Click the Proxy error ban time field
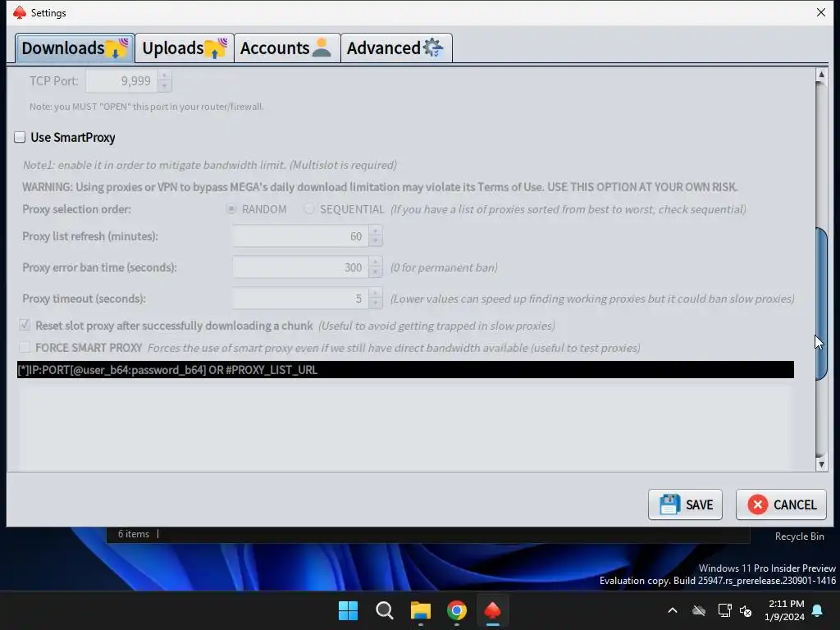 pyautogui.click(x=300, y=267)
